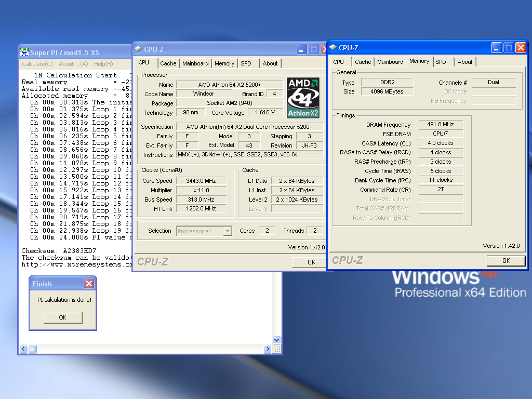
Task: Click the Package value Socket AM2 (940)
Action: coord(229,103)
